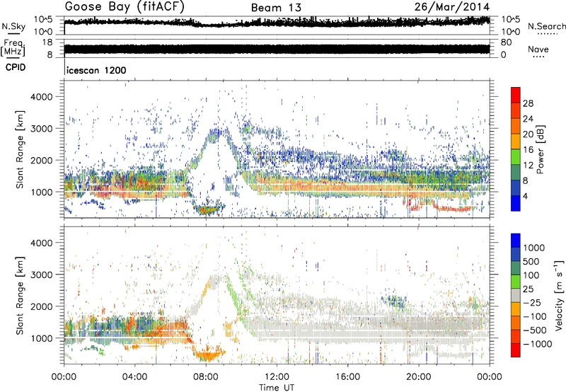The image size is (566, 392).
Task: Click the frequency band plot
Action: (277, 50)
